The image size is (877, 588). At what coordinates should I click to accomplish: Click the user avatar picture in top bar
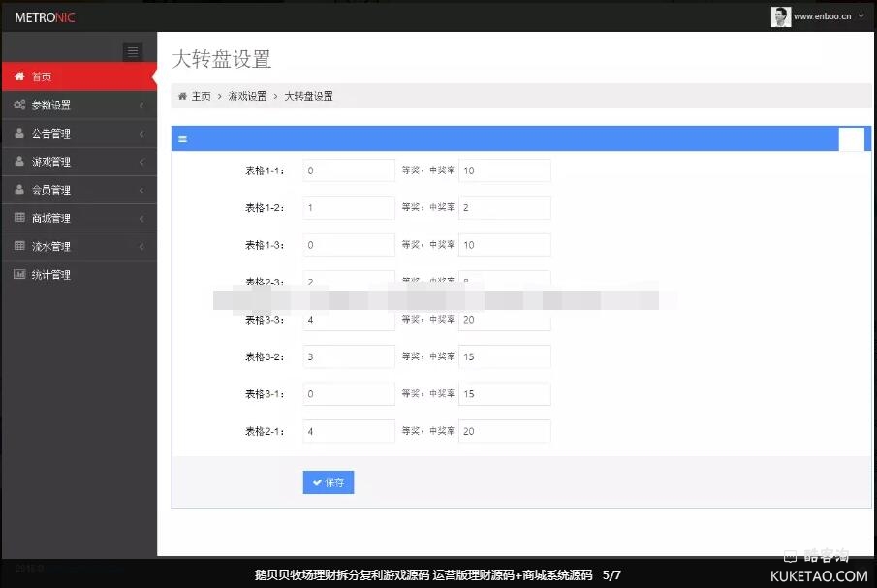click(x=781, y=16)
